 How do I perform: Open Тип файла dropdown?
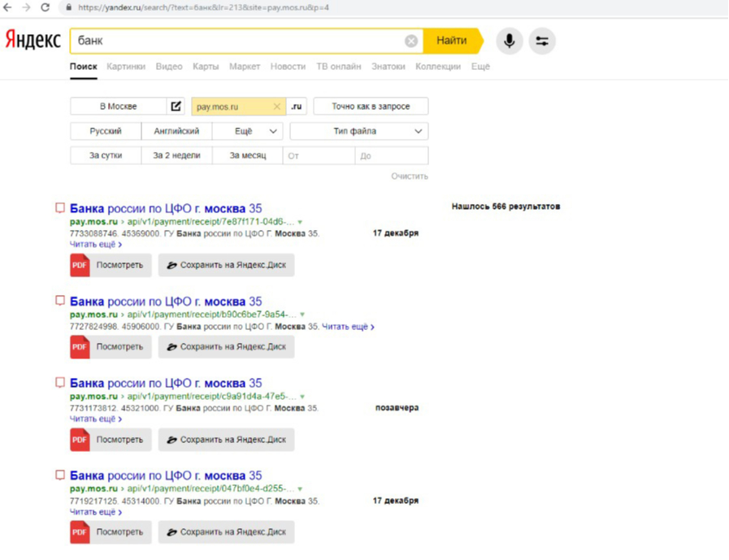click(x=358, y=131)
